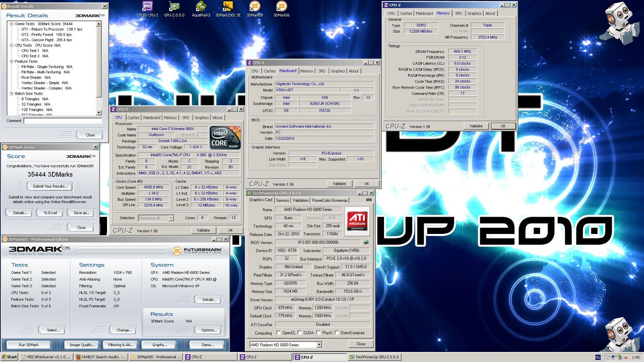Open the Sensors tab in GPU-Z
This screenshot has width=644, height=362.
282,200
